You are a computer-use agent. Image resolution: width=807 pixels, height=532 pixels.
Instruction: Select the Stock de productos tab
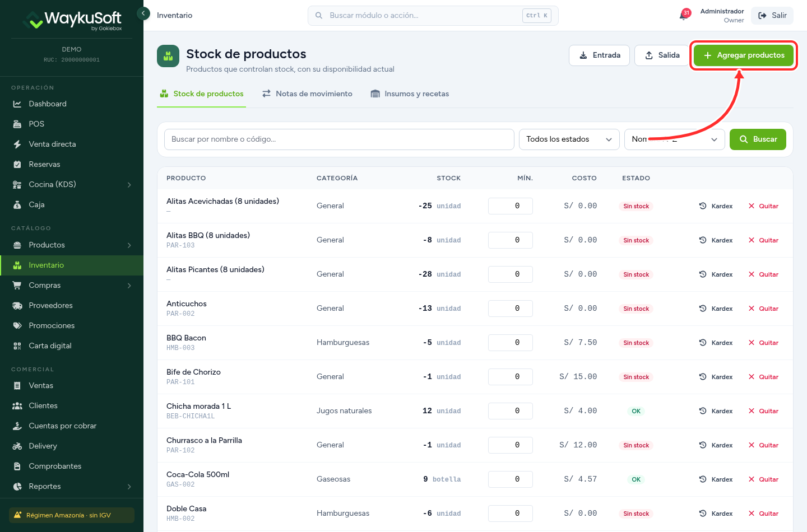202,94
